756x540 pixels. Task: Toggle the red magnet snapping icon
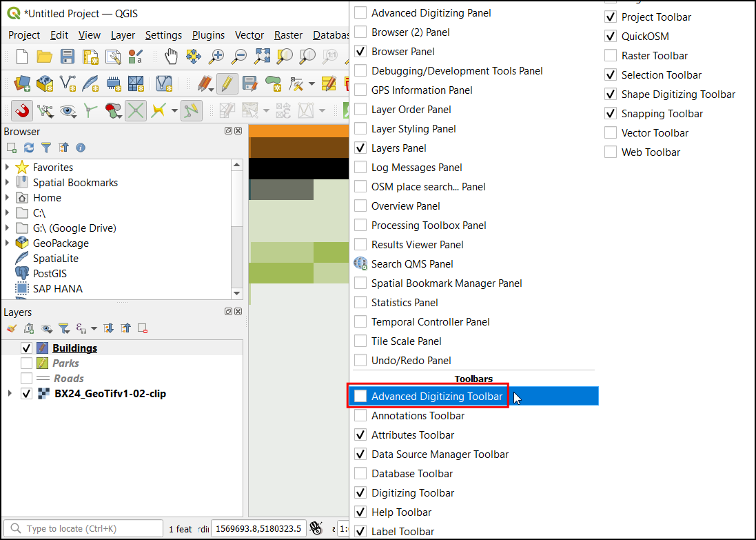tap(23, 110)
